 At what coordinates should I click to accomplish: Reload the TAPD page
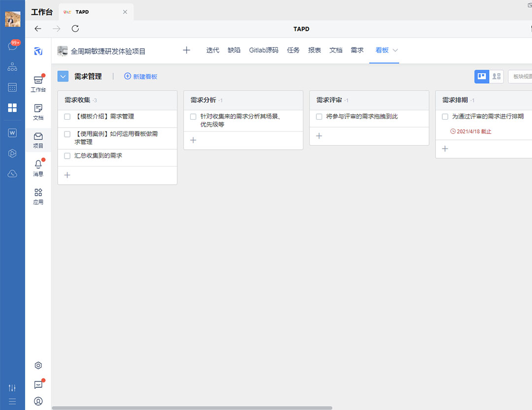point(75,29)
